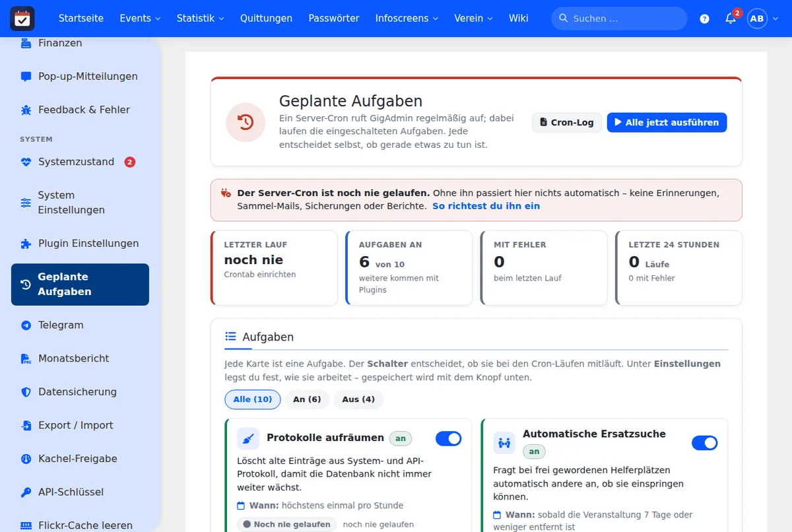
Task: Open Passwörter in the top menu
Action: pyautogui.click(x=334, y=18)
